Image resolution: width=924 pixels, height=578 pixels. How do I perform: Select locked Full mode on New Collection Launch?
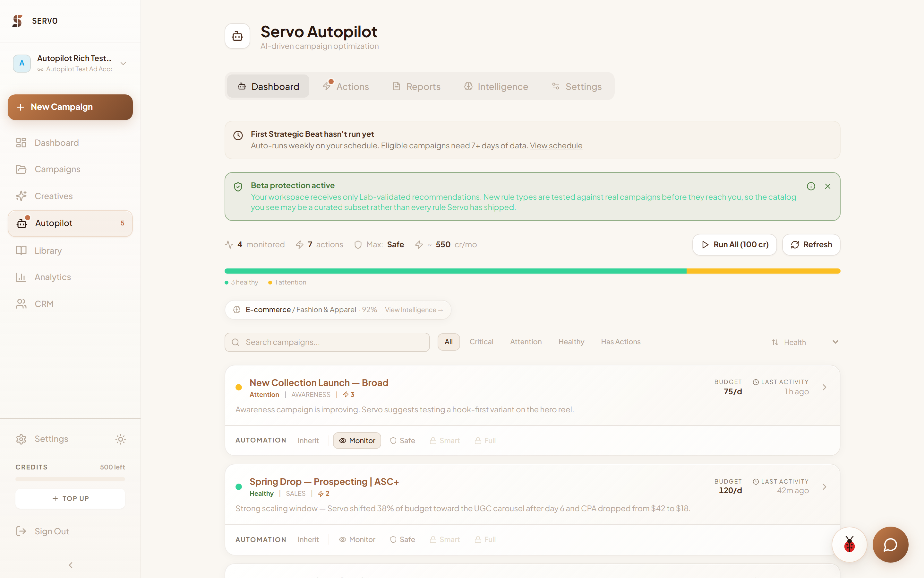pos(485,440)
